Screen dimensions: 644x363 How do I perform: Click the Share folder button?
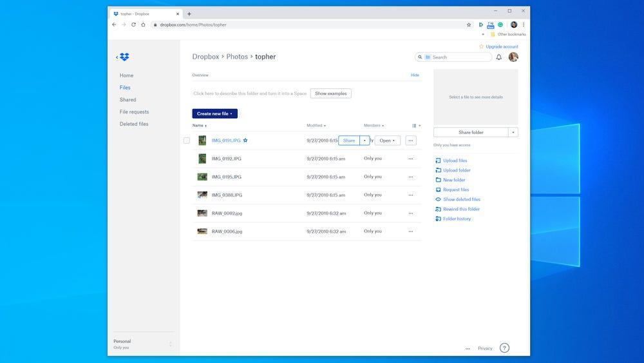(471, 132)
